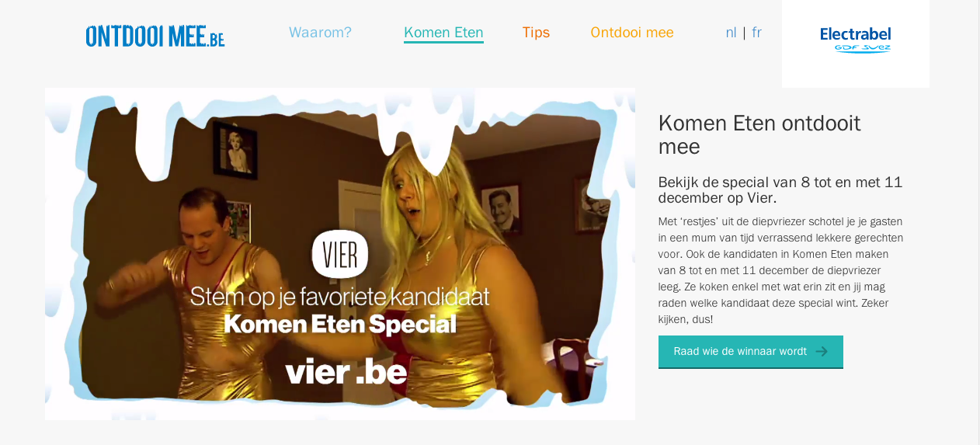Click the vier.be text in the video
The height and width of the screenshot is (445, 980).
346,373
